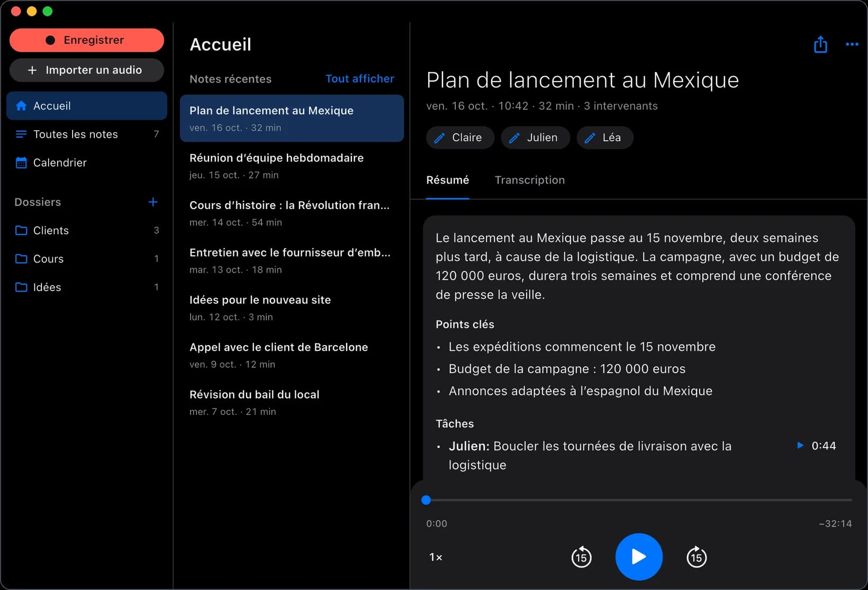
Task: Click the Tâches heading
Action: (455, 424)
